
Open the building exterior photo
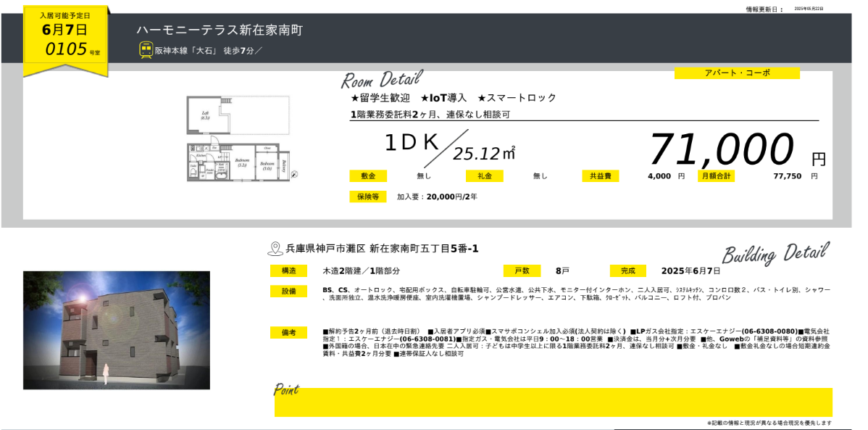pyautogui.click(x=117, y=330)
